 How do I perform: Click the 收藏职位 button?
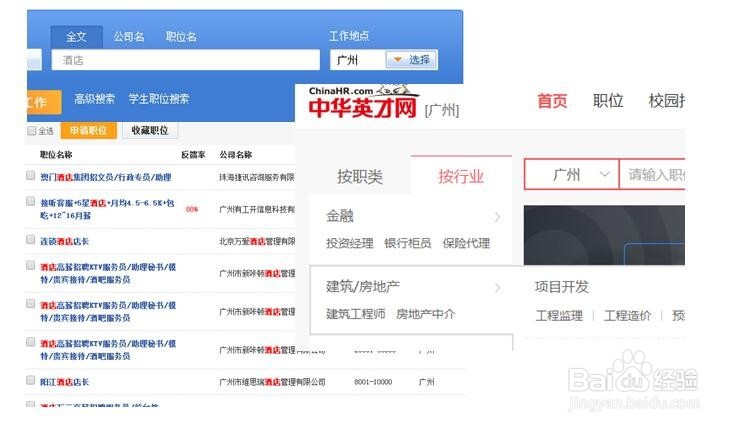150,130
